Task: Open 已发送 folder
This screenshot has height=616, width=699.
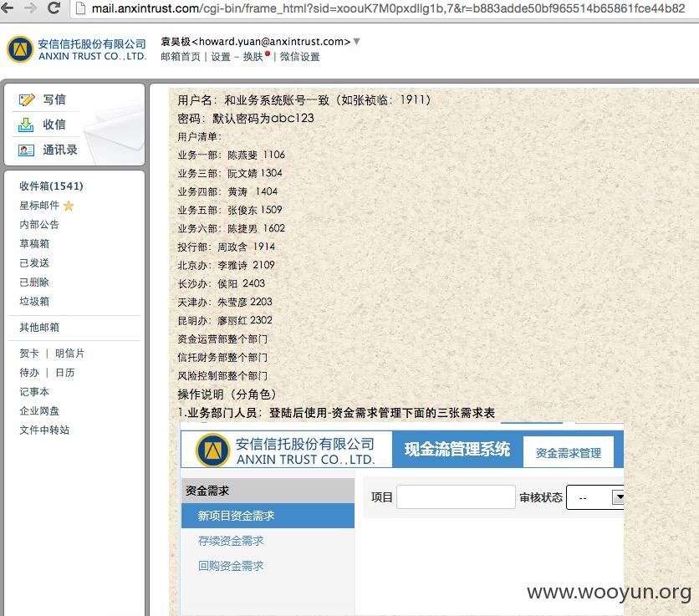Action: (34, 263)
